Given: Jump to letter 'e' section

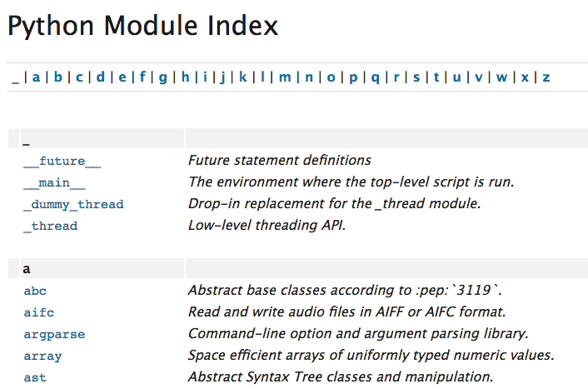Looking at the screenshot, I should [122, 77].
